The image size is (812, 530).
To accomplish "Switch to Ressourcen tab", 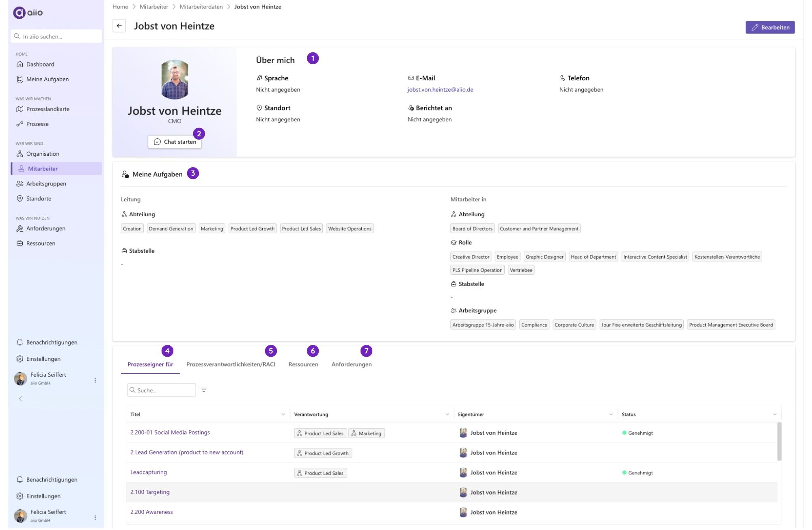I will pyautogui.click(x=303, y=364).
